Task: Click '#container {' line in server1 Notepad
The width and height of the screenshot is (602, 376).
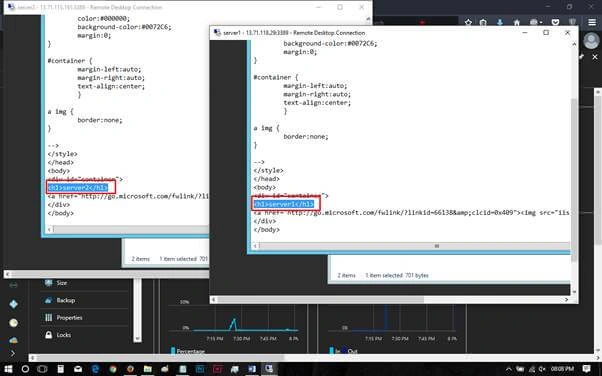Action: coord(275,77)
